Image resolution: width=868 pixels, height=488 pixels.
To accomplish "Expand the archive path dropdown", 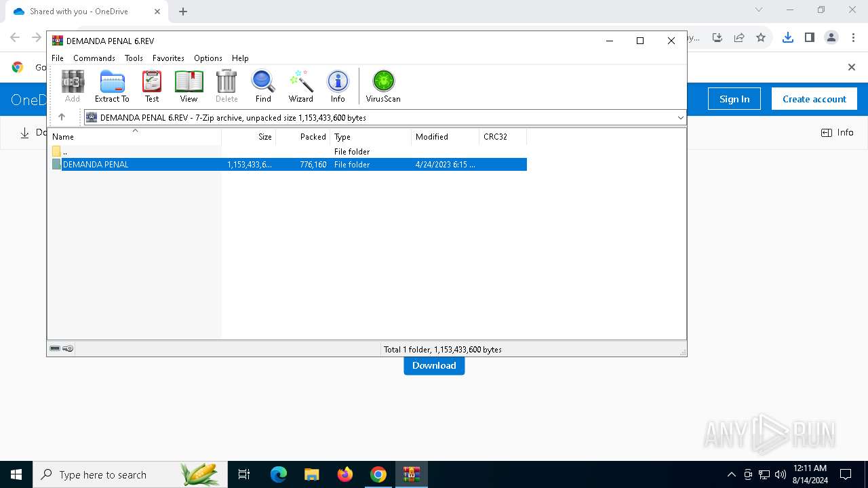I will coord(680,117).
